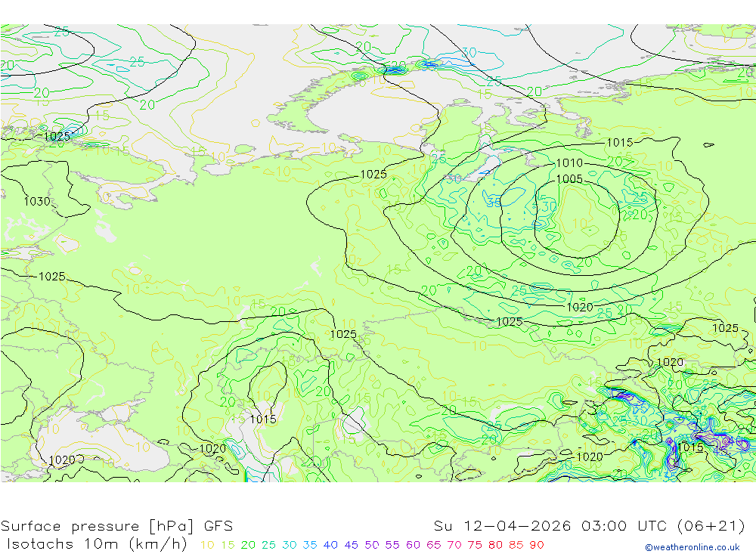Select the red 90 value in isotach legend
The width and height of the screenshot is (756, 554).
[x=537, y=545]
